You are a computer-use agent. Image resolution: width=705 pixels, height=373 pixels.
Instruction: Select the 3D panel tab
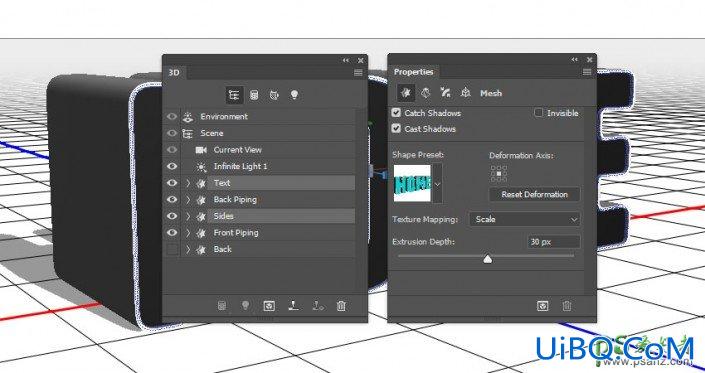(174, 72)
